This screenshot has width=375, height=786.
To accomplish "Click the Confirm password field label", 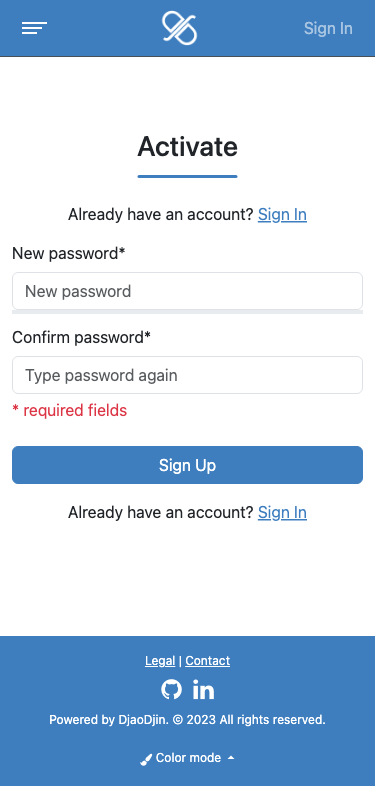I will tap(81, 337).
